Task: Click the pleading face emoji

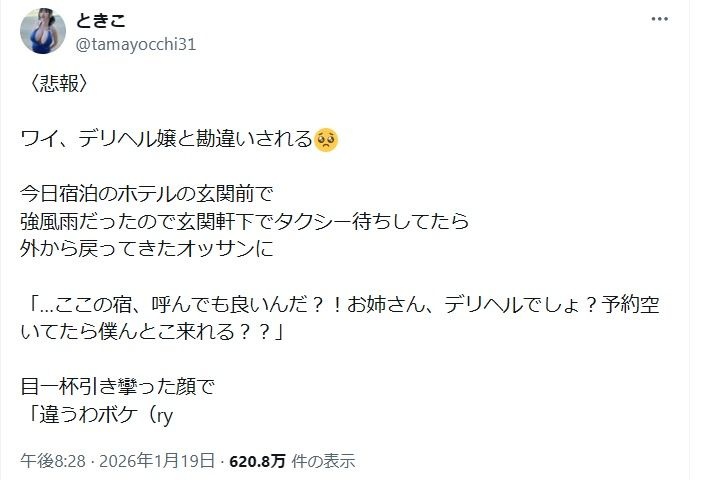Action: (326, 139)
